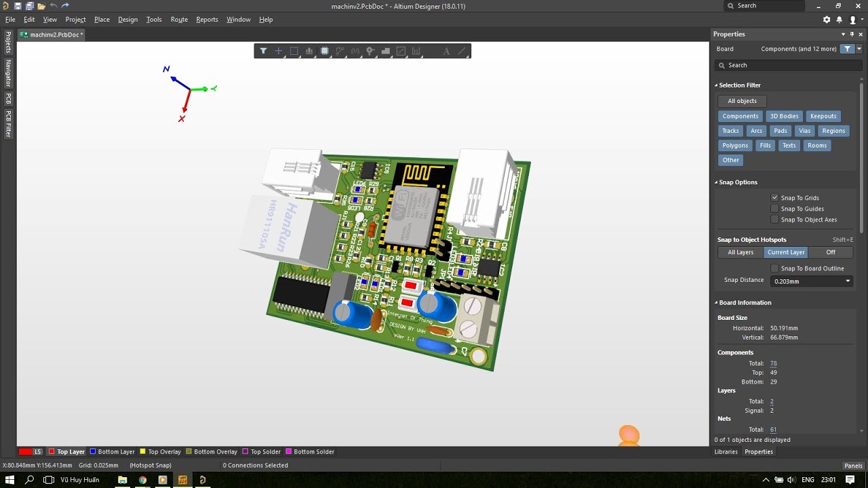This screenshot has height=488, width=868.
Task: Click the Top Layer red color swatch
Action: pos(52,451)
